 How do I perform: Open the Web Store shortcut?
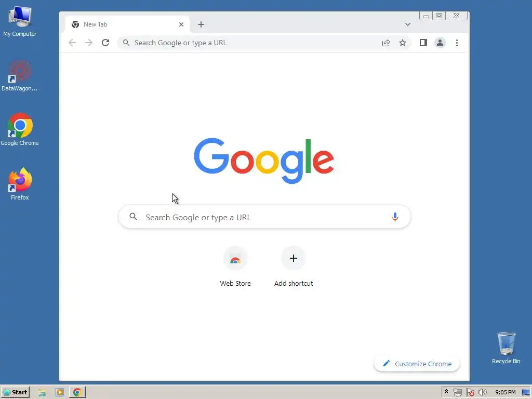[235, 267]
